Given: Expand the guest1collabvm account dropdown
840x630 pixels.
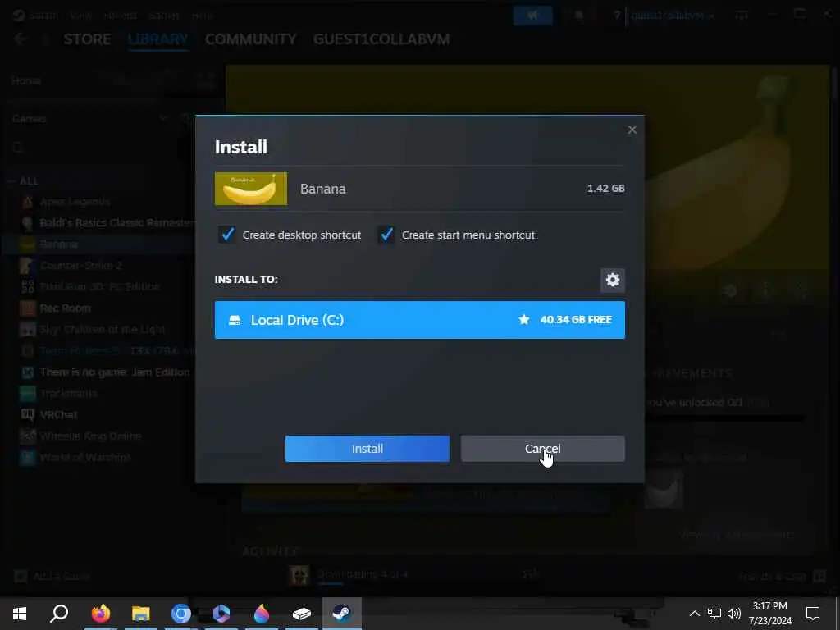Looking at the screenshot, I should click(673, 16).
